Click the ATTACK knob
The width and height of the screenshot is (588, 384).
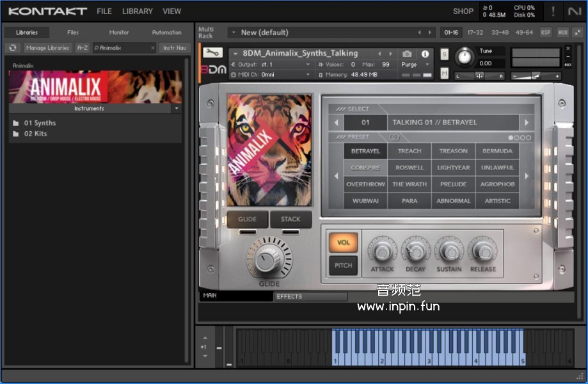(382, 250)
